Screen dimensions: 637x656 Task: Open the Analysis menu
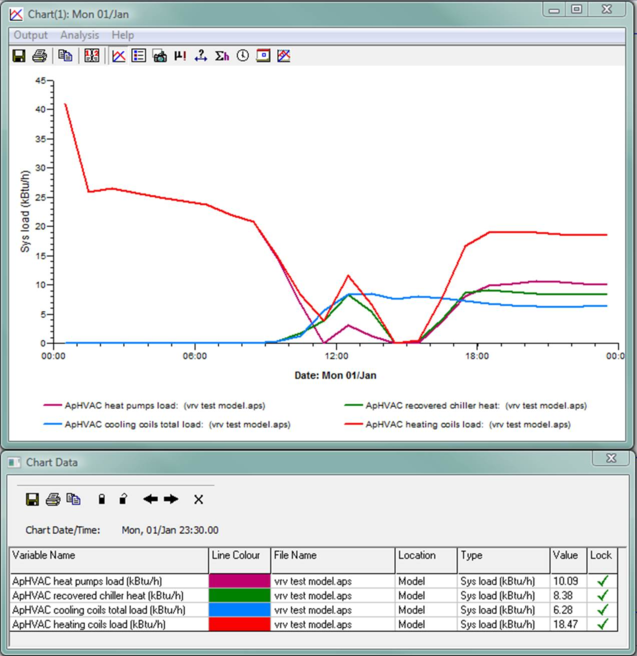[x=79, y=35]
